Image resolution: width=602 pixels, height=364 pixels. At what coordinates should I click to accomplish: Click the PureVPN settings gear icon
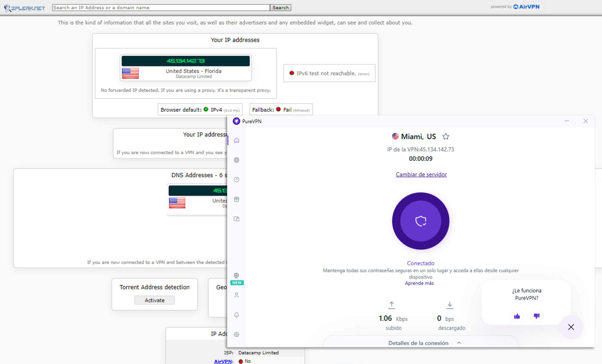(237, 334)
